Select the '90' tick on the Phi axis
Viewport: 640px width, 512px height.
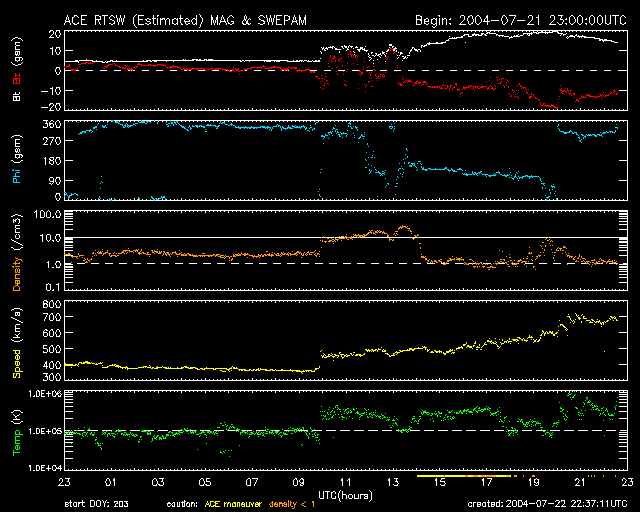pyautogui.click(x=55, y=180)
